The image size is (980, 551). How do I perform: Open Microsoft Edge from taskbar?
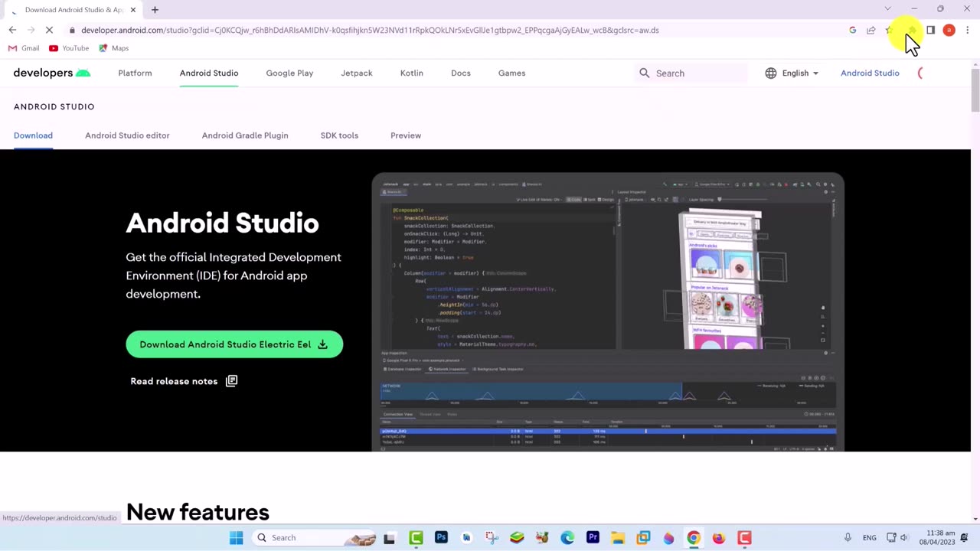(567, 538)
